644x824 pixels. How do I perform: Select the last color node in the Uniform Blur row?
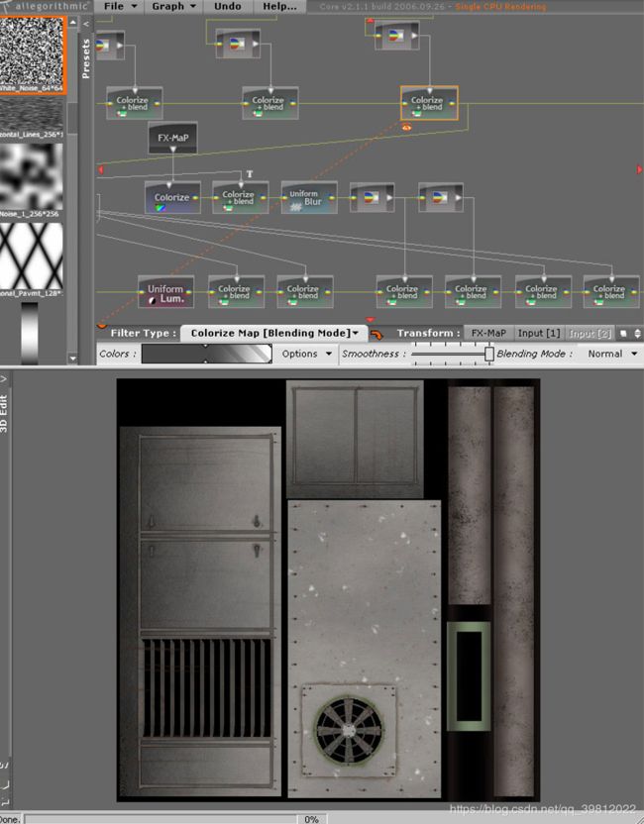point(441,198)
